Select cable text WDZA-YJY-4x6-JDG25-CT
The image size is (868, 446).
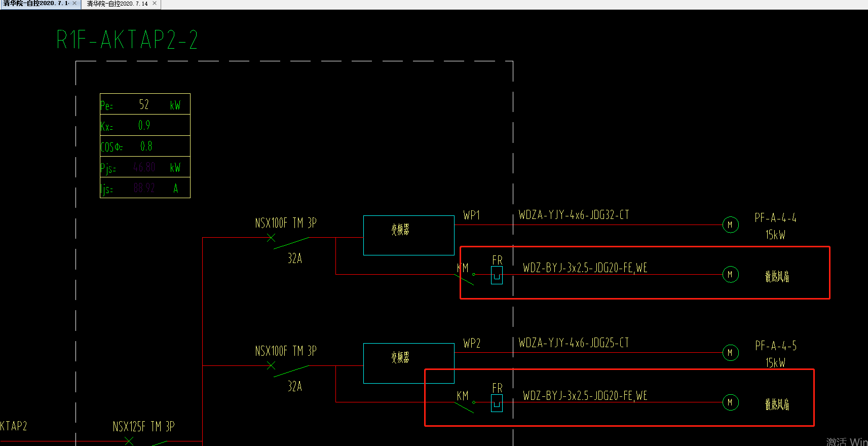pyautogui.click(x=574, y=343)
